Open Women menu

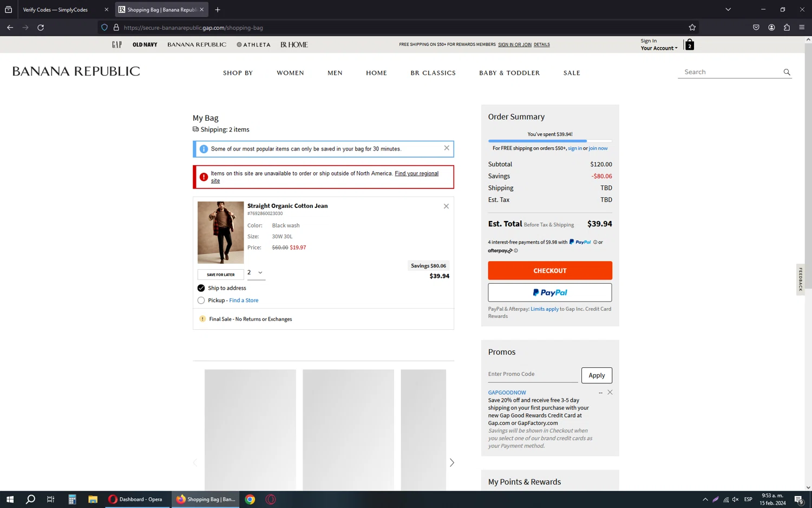coord(290,73)
